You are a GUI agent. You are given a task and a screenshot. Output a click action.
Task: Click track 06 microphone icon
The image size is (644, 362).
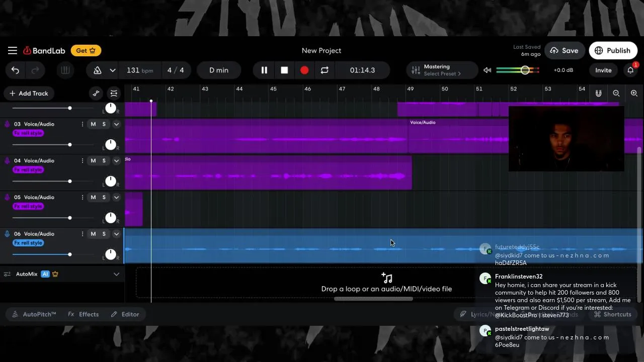click(x=7, y=234)
